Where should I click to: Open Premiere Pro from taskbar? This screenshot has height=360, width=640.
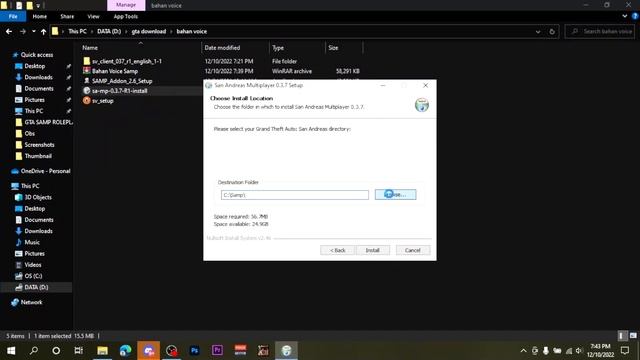(x=217, y=350)
